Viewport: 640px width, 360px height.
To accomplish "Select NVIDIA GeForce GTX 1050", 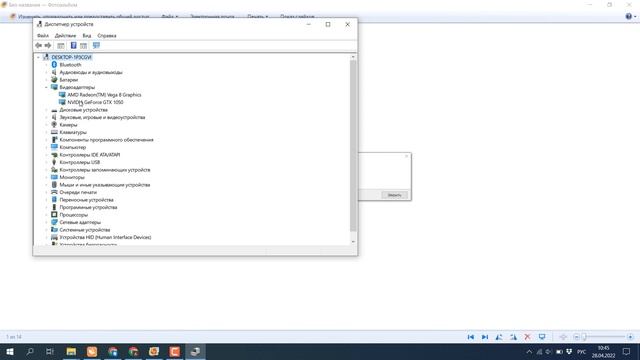I will [x=95, y=102].
